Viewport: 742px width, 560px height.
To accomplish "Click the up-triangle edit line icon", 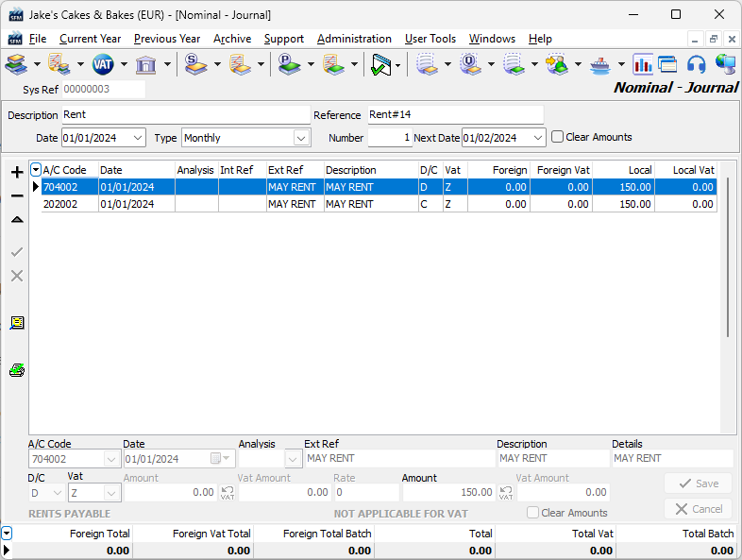I will (x=17, y=219).
